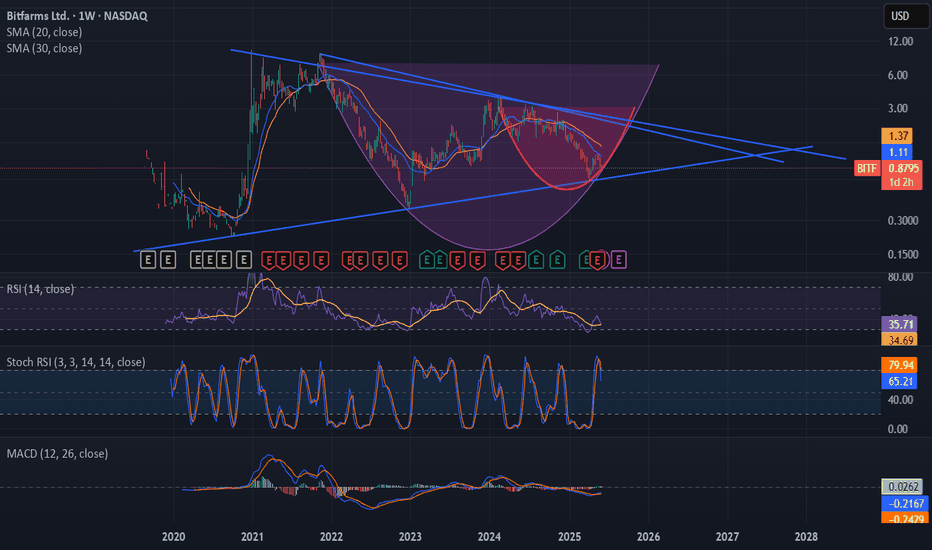Click the 0.0262 MACD histogram label
This screenshot has height=550, width=932.
click(x=902, y=487)
